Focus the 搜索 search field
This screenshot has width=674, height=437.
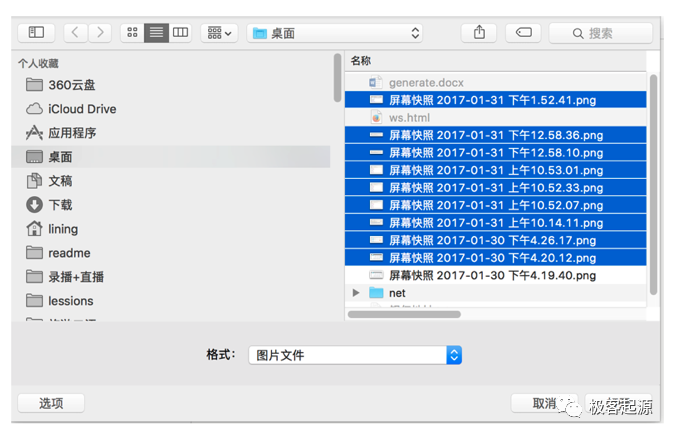(x=601, y=33)
